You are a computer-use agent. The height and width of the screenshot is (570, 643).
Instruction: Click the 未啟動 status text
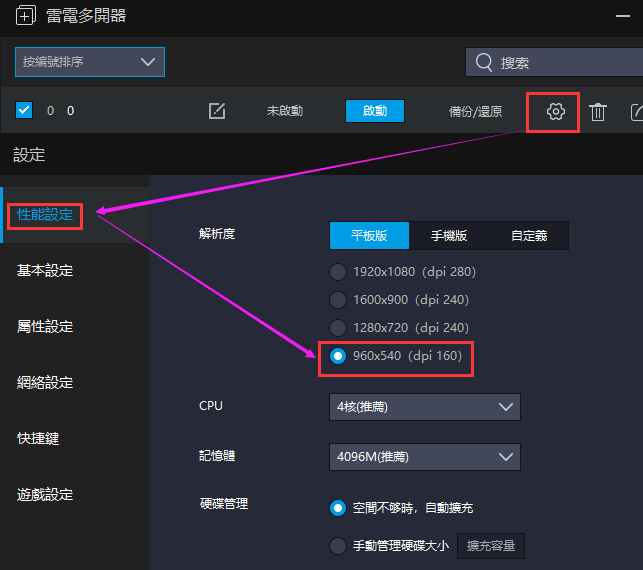(285, 111)
